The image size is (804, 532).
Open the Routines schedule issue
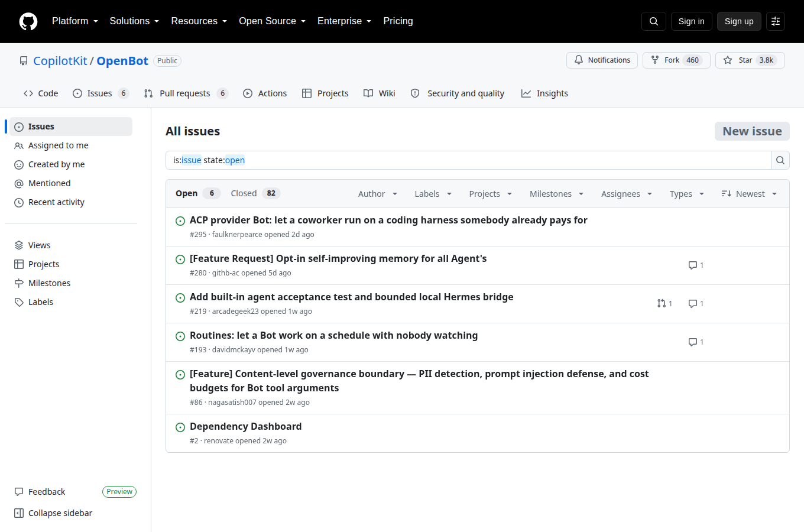[333, 335]
